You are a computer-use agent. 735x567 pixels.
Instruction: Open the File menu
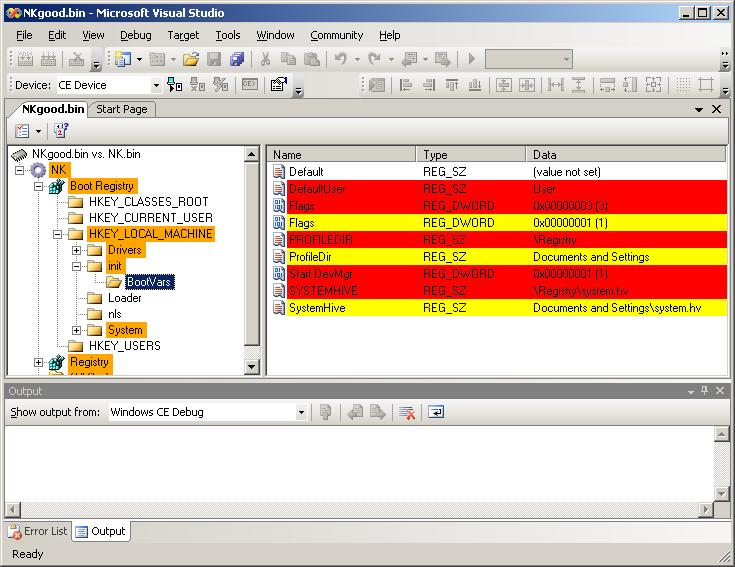coord(24,35)
